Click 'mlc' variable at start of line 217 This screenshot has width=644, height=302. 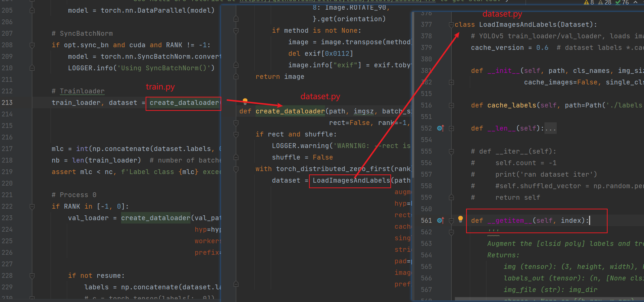pos(58,149)
